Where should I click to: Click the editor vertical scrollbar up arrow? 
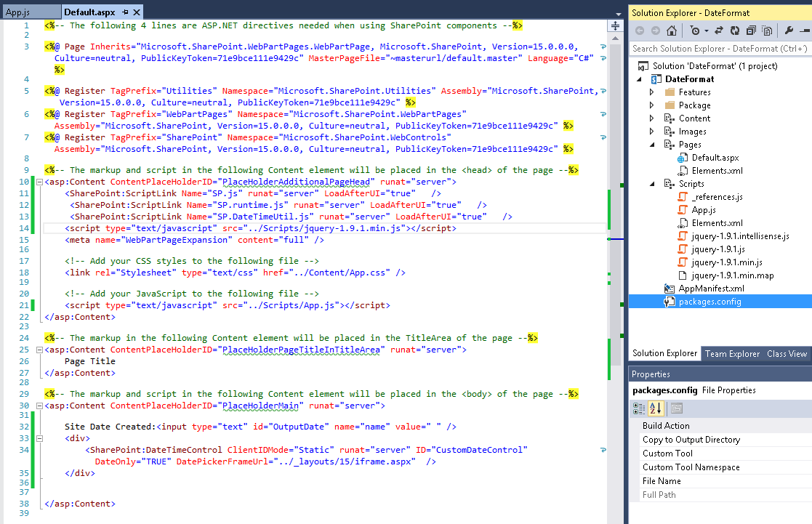coord(615,39)
